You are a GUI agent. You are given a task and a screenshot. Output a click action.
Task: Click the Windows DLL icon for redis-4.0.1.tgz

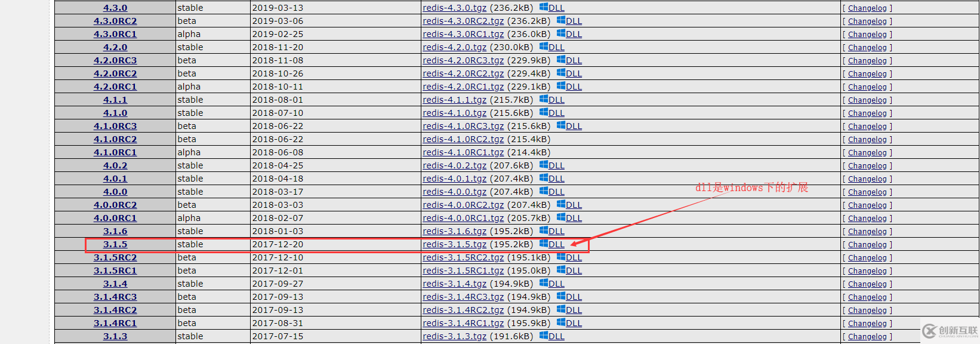tap(544, 178)
